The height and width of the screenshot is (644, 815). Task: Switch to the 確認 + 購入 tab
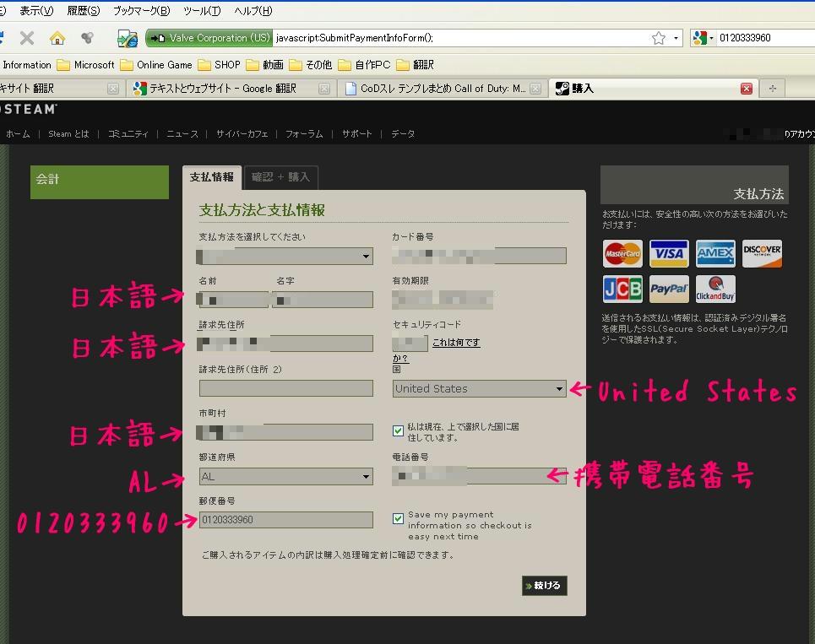click(280, 177)
